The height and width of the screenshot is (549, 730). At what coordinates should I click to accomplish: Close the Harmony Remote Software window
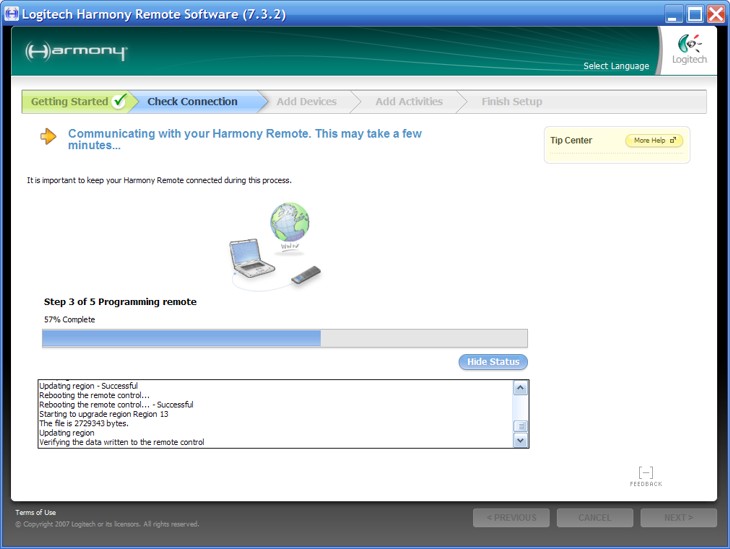[716, 14]
